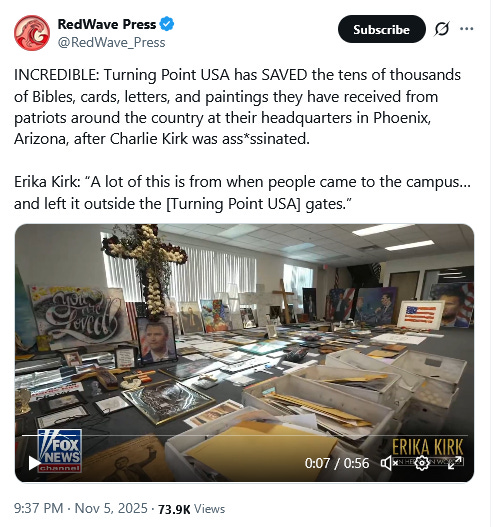Open the three-dots more options menu
The height and width of the screenshot is (527, 493).
tap(466, 29)
